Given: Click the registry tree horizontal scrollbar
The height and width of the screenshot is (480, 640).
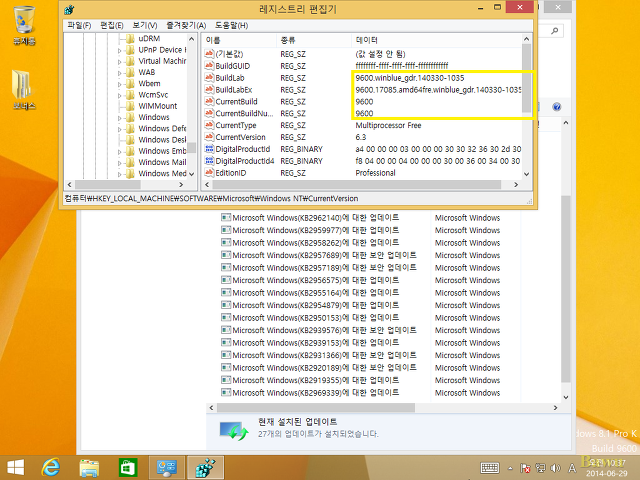Looking at the screenshot, I should 125,184.
